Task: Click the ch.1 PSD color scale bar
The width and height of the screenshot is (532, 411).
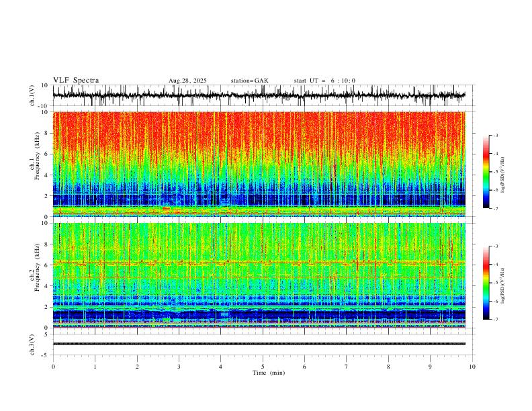Action: [486, 172]
